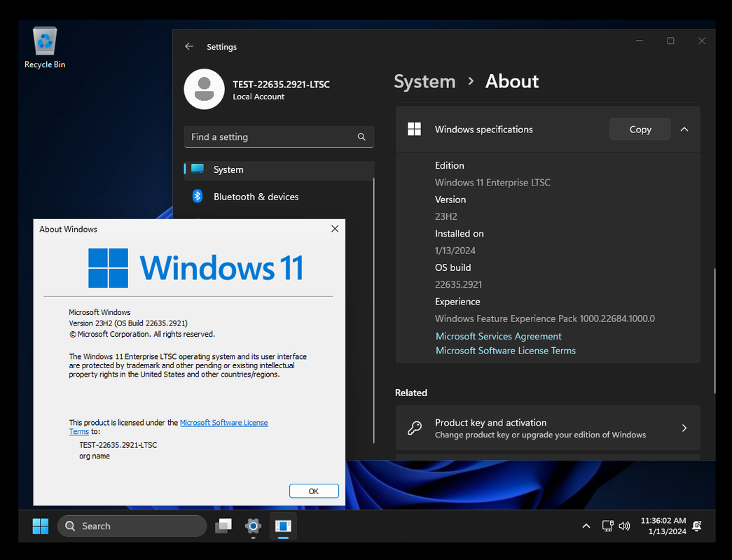
Task: Expand the Product key and activation chevron
Action: [x=684, y=428]
